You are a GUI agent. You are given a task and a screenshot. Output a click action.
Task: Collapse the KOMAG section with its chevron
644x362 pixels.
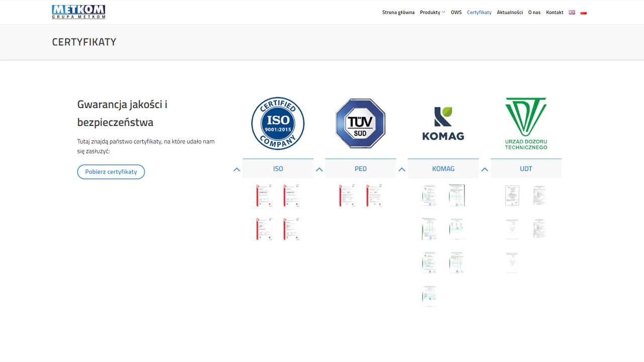[x=402, y=169]
